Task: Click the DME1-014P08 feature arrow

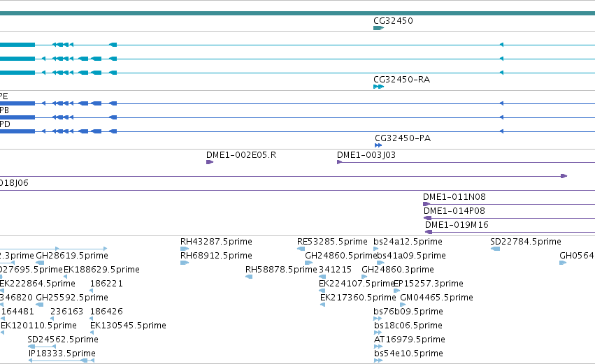Action: (x=428, y=218)
